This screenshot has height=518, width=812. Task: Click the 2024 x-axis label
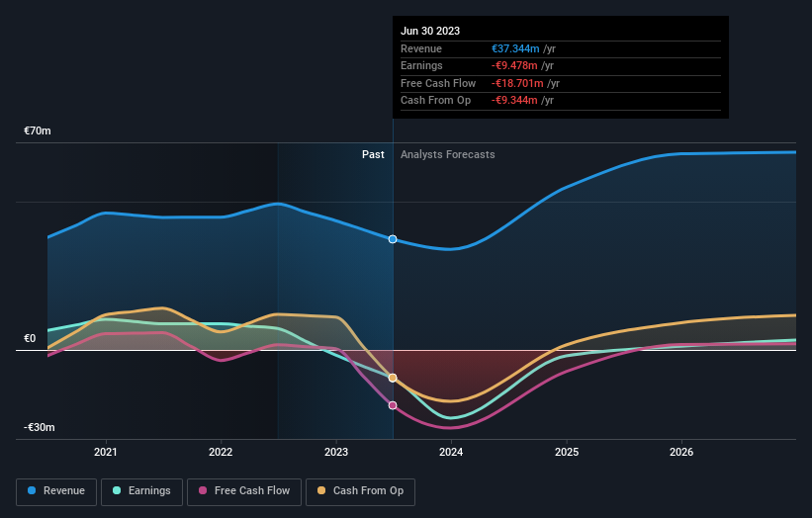tap(451, 452)
